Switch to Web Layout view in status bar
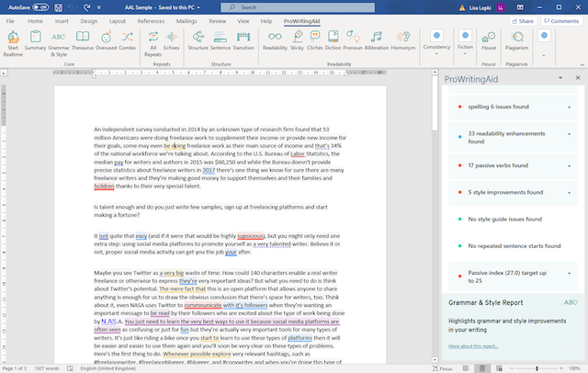 point(499,368)
